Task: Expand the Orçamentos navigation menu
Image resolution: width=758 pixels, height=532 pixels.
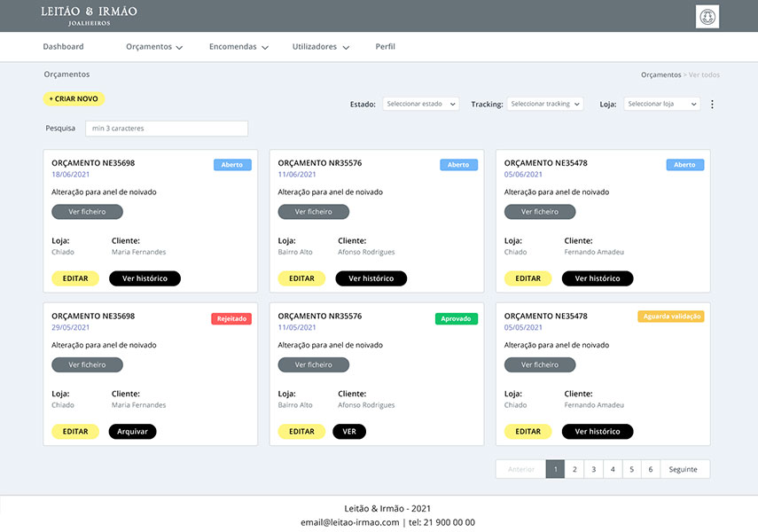Action: (x=154, y=46)
